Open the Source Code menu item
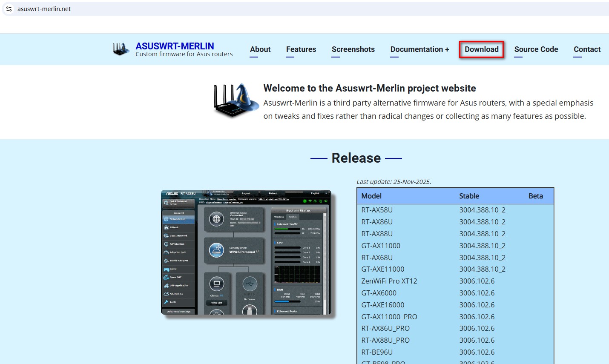This screenshot has width=609, height=364. coord(536,49)
